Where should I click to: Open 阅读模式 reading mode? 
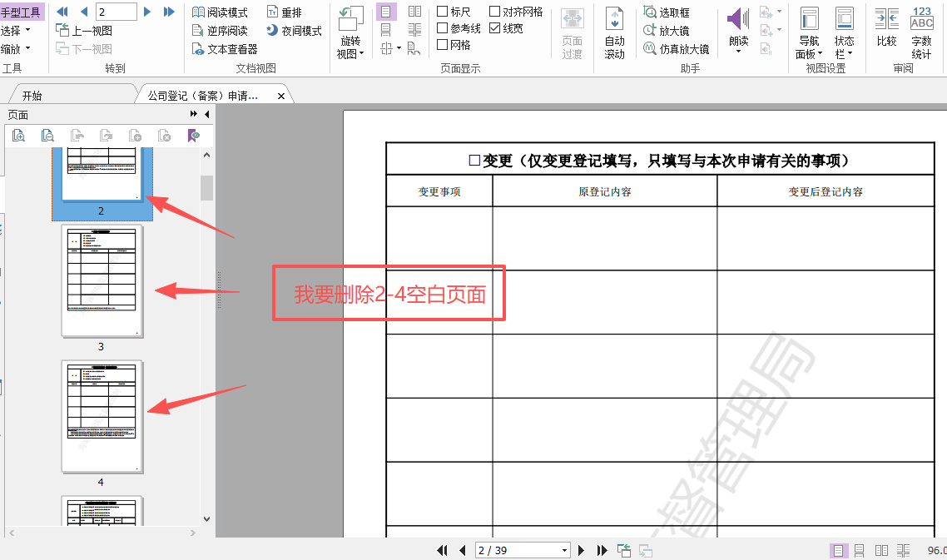tap(220, 12)
